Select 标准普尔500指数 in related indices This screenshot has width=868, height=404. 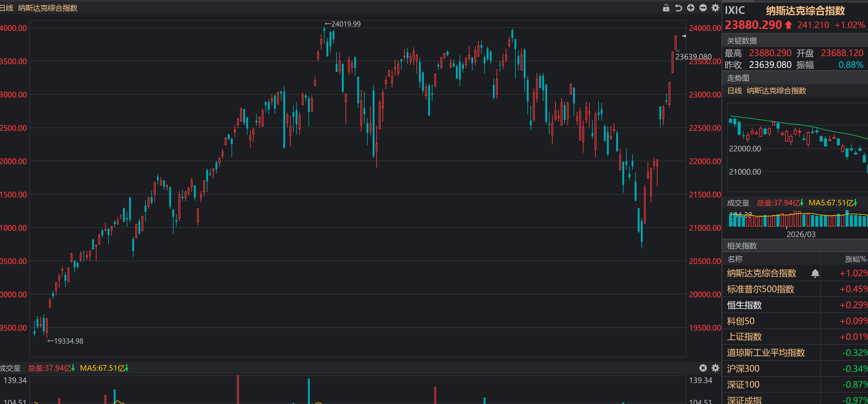(760, 289)
